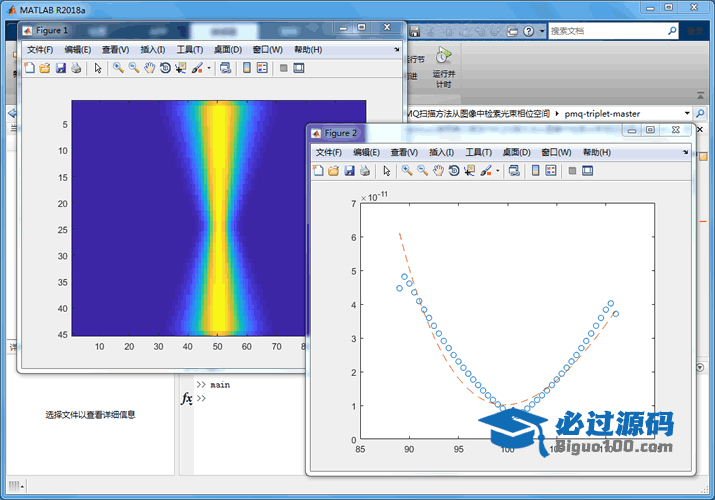Toggle Zoom Out tool in Figure 1 toolbar
This screenshot has width=715, height=500.
coord(134,68)
